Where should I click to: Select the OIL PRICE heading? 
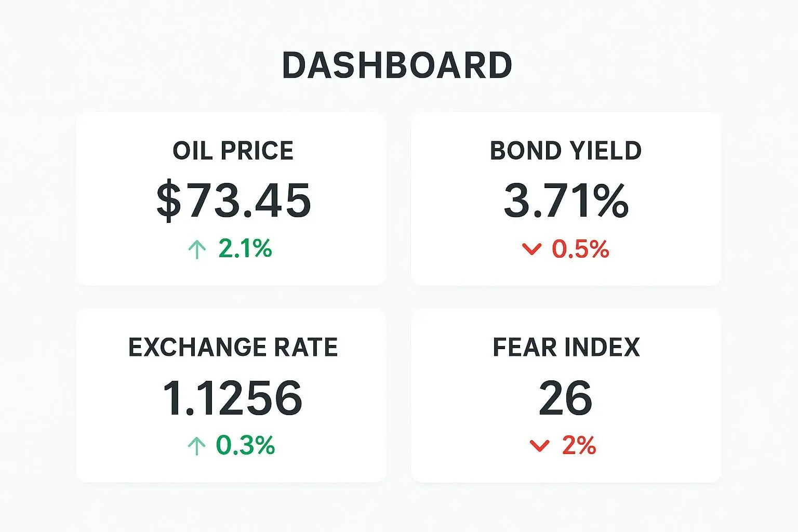[233, 151]
